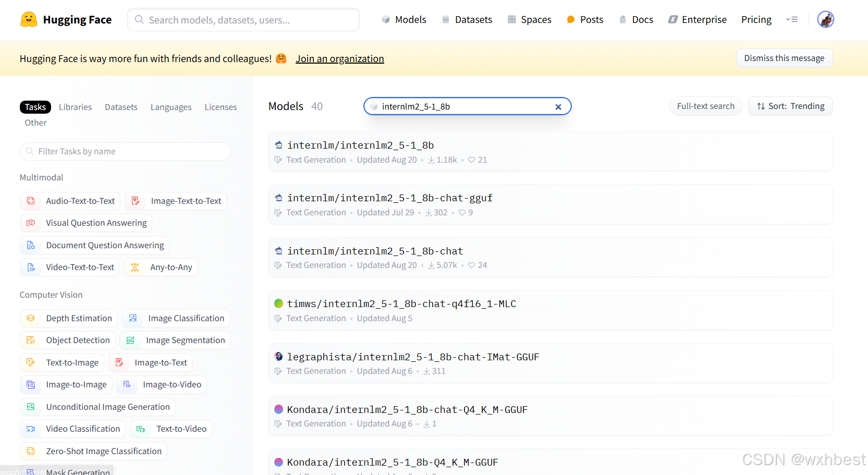Select the Tasks filter tab
Screen dimensions: 868x475
tap(35, 107)
